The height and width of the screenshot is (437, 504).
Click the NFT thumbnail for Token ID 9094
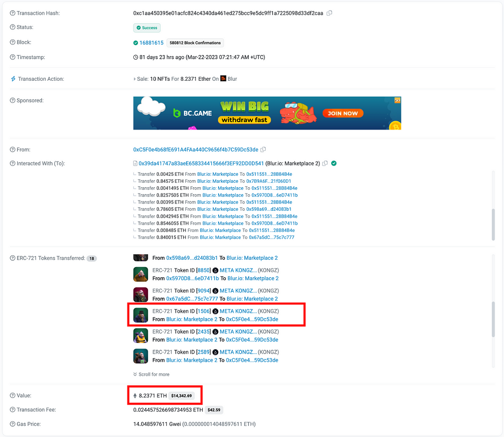140,295
